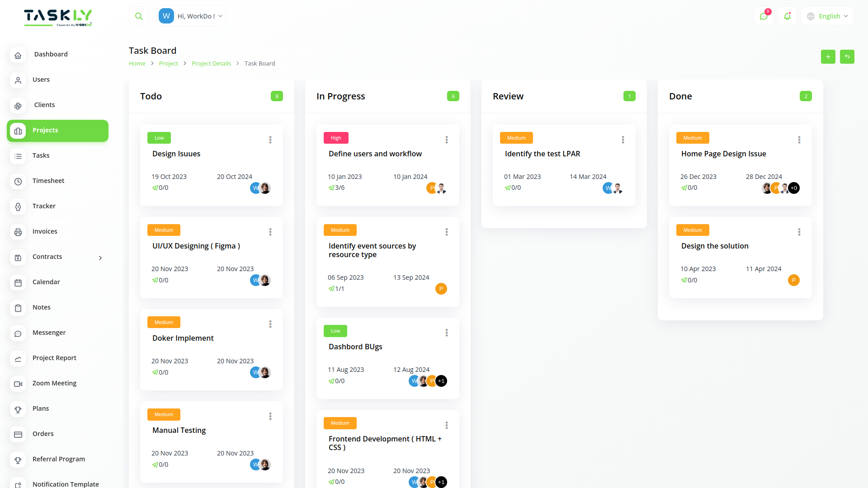This screenshot has width=868, height=488.
Task: Open the English language dropdown
Action: (x=827, y=16)
